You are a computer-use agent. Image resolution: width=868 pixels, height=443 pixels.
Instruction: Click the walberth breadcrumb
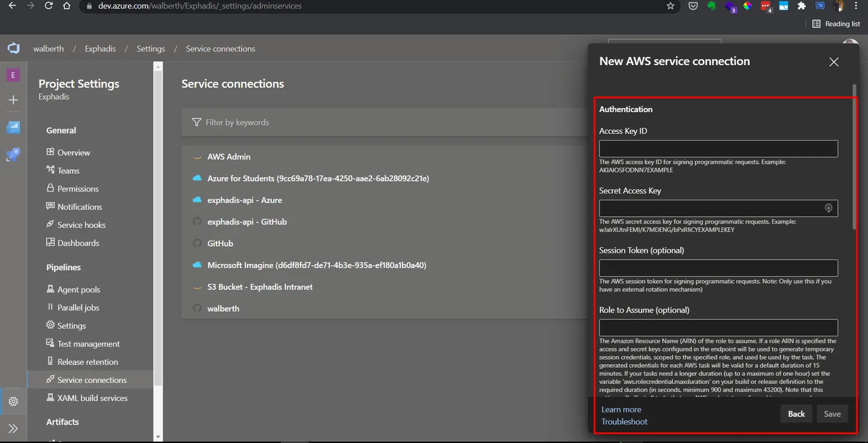(x=48, y=49)
